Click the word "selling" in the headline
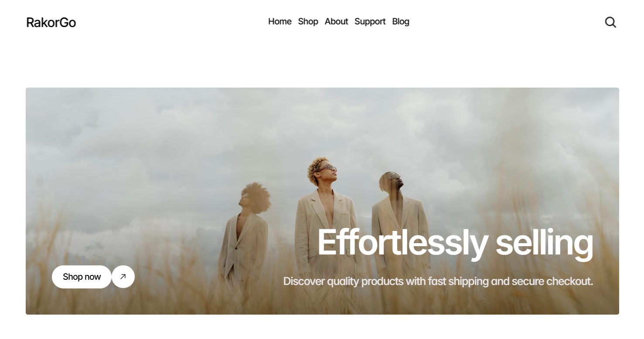This screenshot has height=339, width=644. point(544,243)
